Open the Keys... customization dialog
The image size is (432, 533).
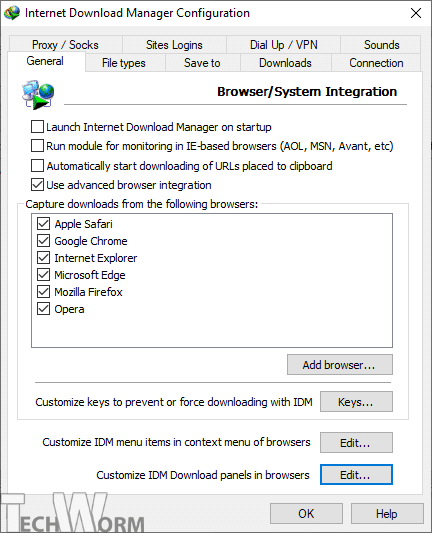point(356,402)
